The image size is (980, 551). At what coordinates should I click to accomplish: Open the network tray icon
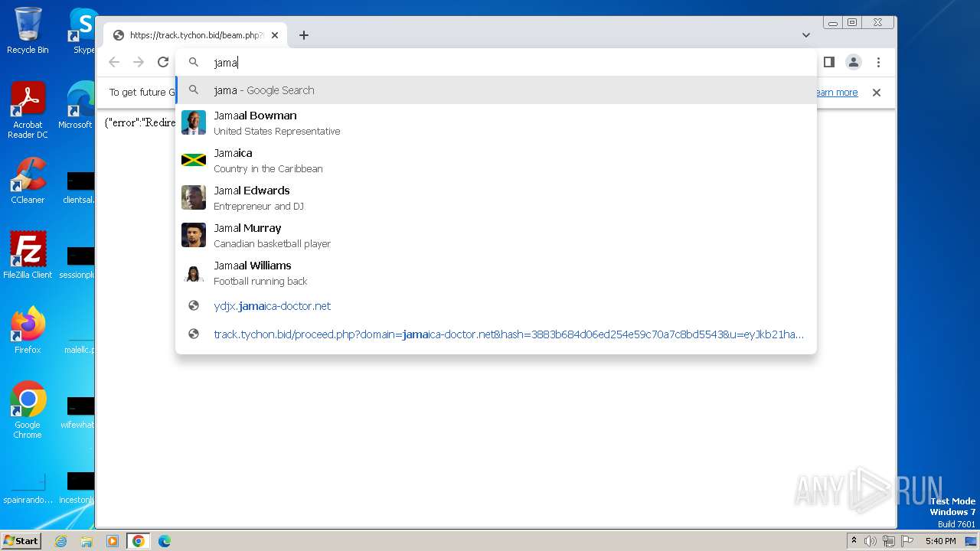coord(889,541)
